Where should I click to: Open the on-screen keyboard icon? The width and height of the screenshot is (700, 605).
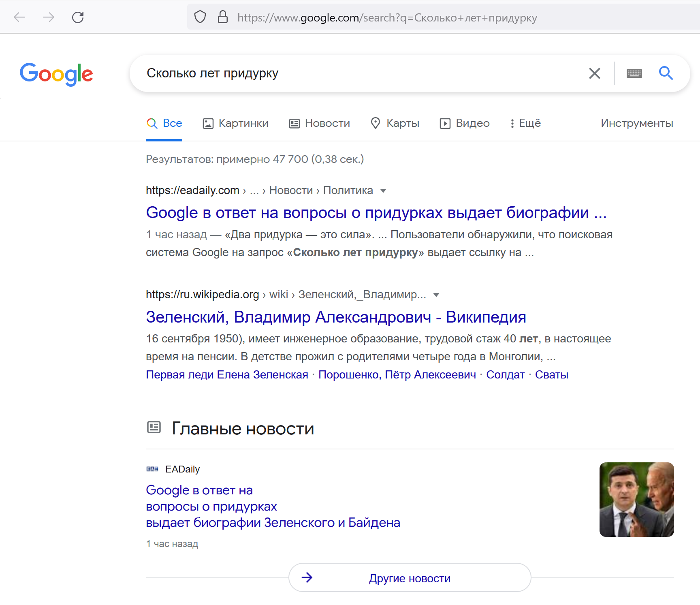(x=634, y=73)
